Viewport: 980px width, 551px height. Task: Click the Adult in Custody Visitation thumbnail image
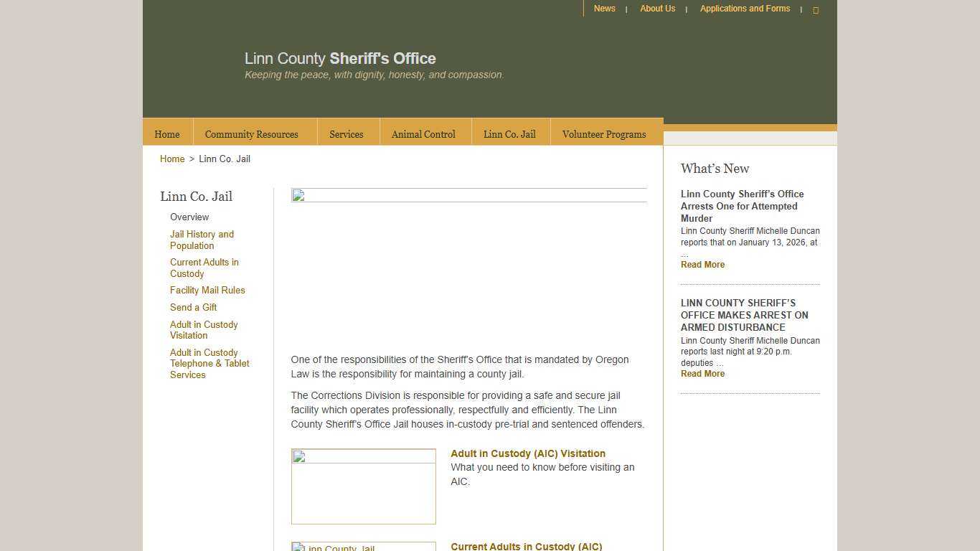tap(363, 486)
